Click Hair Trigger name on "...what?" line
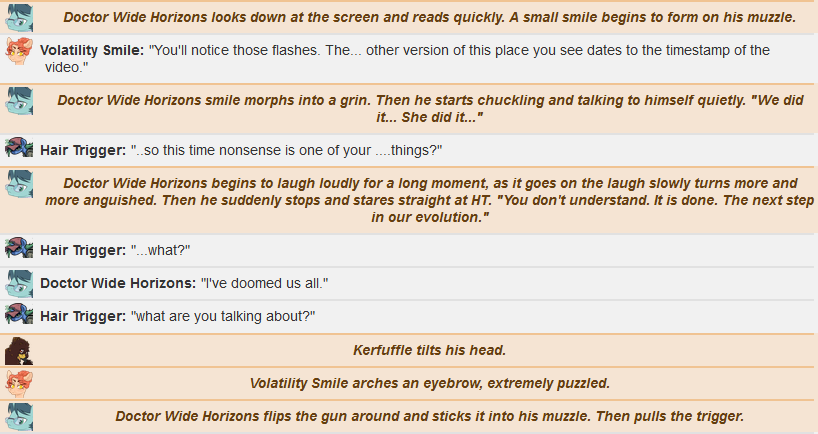The width and height of the screenshot is (818, 434). [83, 250]
